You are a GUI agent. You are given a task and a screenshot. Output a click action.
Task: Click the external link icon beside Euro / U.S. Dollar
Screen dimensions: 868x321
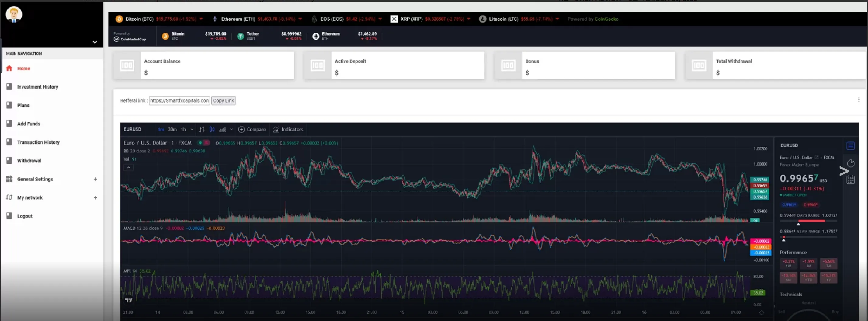point(816,158)
